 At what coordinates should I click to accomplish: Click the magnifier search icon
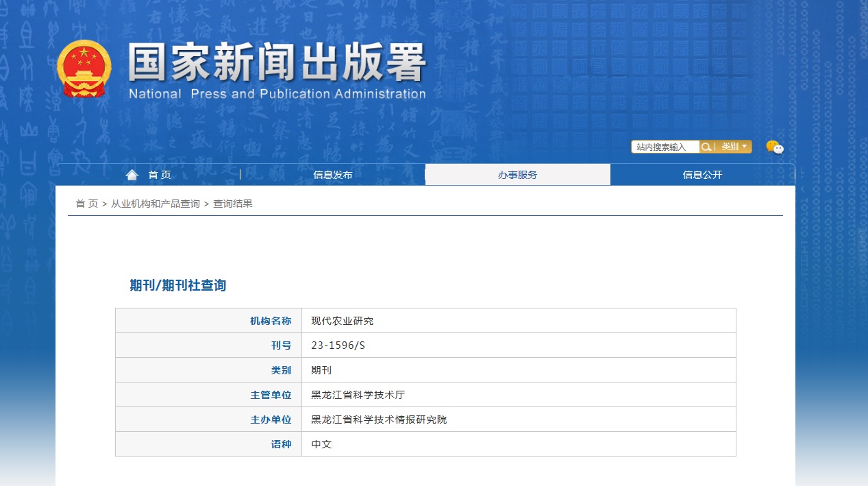coord(706,147)
